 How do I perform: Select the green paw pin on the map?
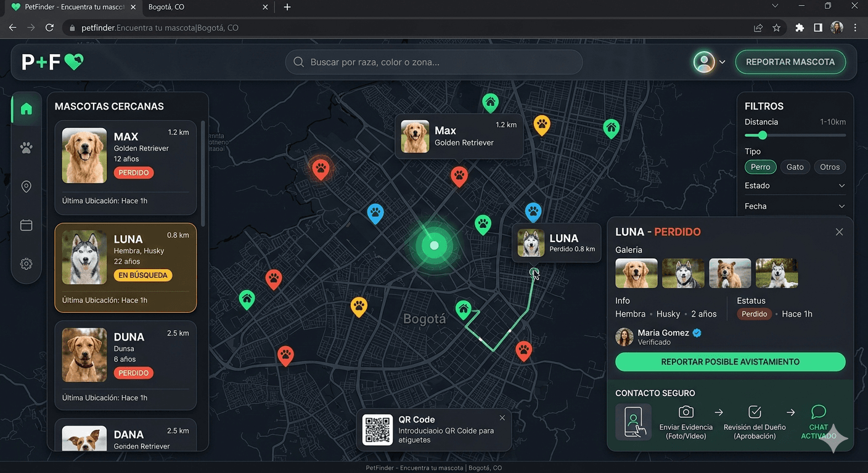(x=483, y=224)
